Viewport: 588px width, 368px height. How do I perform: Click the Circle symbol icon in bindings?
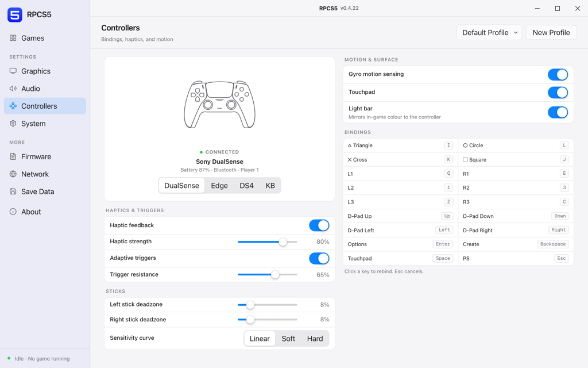coord(465,145)
